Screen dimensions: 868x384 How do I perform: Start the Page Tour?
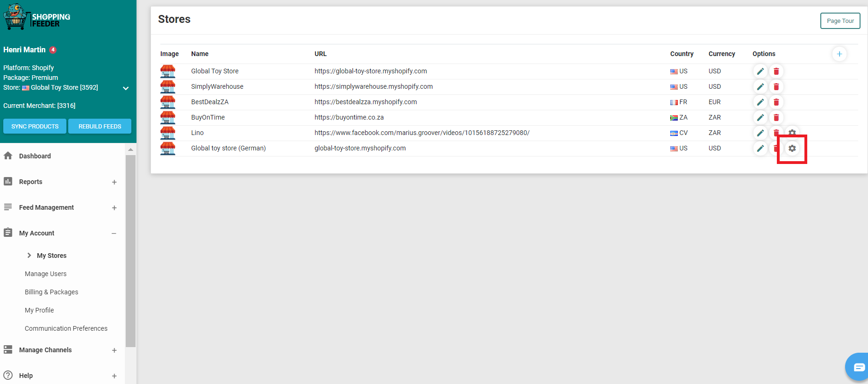tap(840, 21)
